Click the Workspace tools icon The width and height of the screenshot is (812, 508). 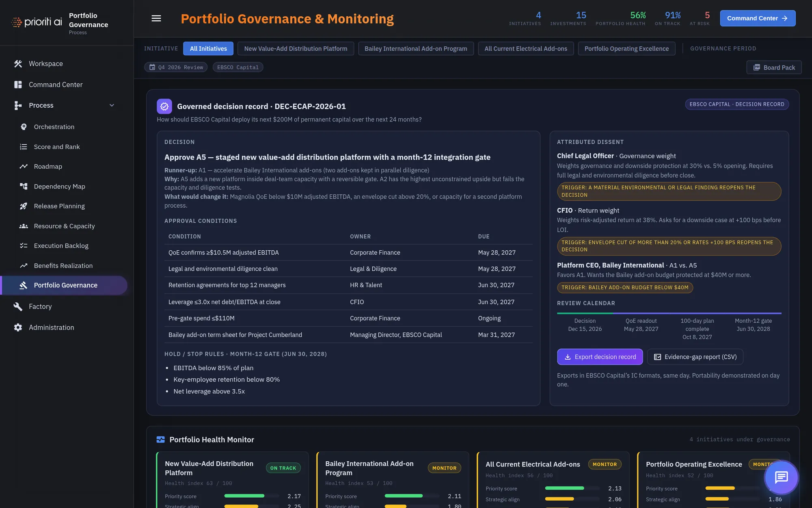[18, 64]
